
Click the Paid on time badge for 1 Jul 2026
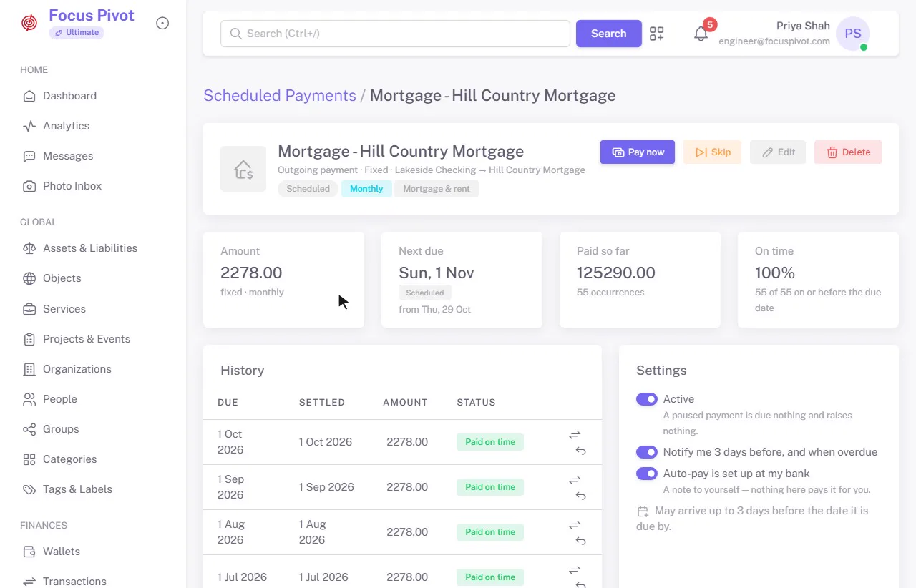coord(490,577)
